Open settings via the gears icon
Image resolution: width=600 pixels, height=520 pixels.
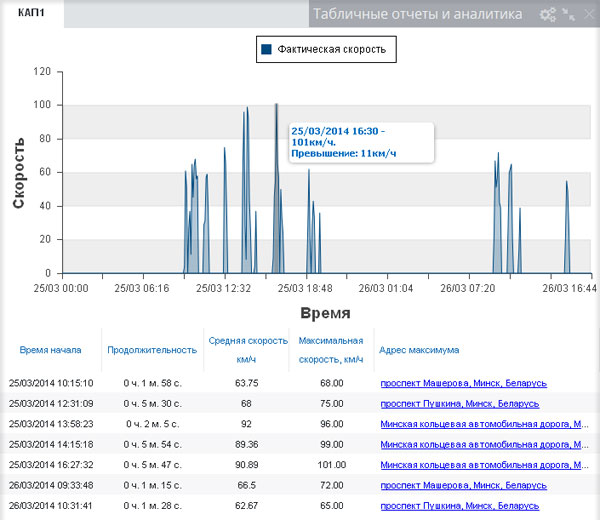[547, 15]
